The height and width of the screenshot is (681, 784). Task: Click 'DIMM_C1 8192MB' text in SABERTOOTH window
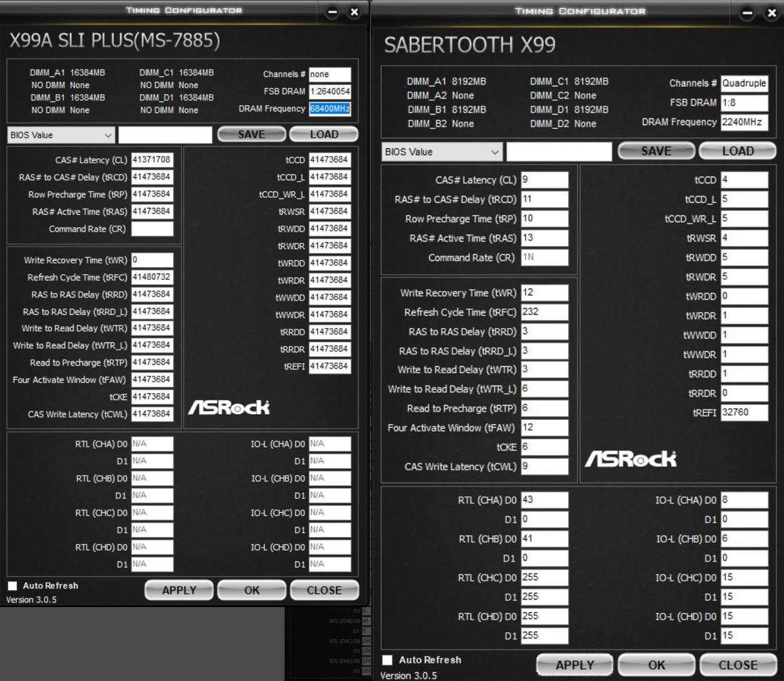[x=569, y=81]
